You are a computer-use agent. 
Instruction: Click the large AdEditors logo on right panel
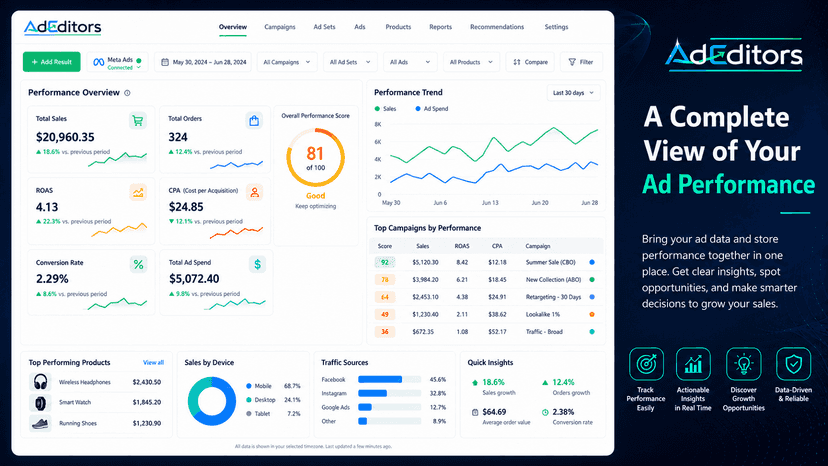coord(734,55)
